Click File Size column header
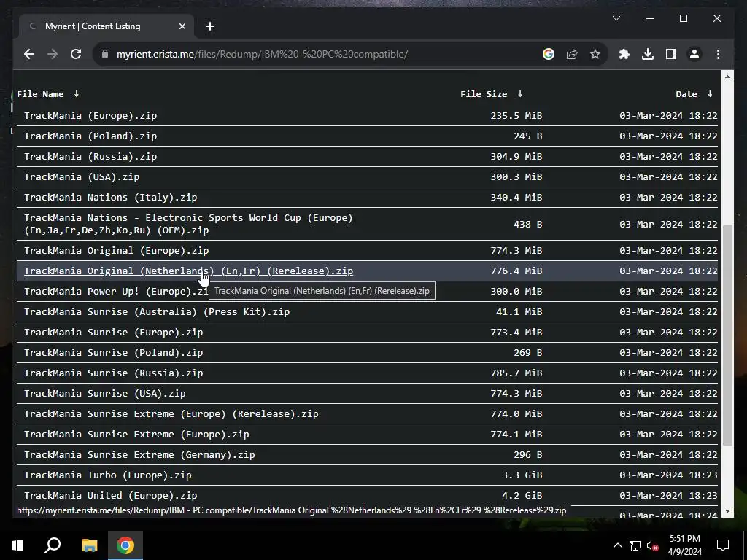The height and width of the screenshot is (560, 747). 484,94
